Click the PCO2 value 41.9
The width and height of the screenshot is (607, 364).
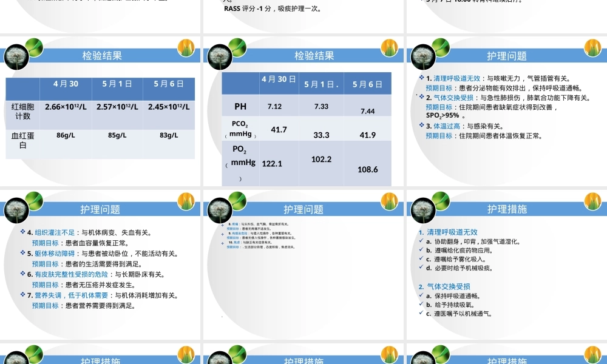368,135
